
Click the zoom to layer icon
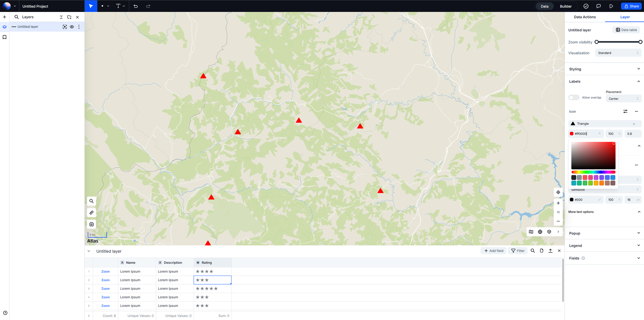pos(65,27)
